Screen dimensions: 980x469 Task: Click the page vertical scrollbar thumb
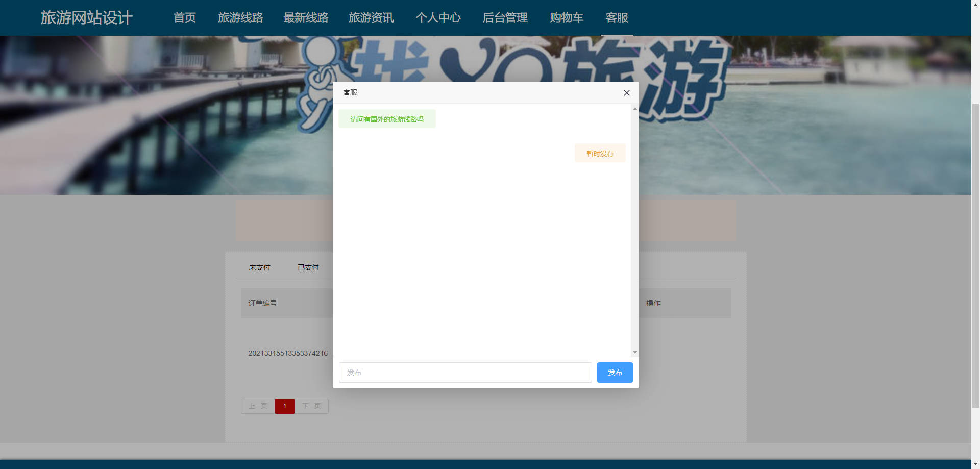(x=975, y=255)
